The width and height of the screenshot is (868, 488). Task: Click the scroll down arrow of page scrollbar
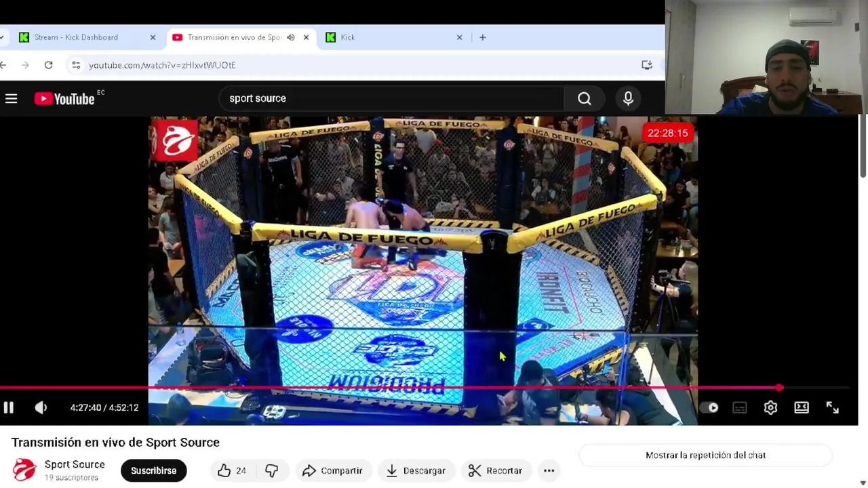(x=863, y=483)
